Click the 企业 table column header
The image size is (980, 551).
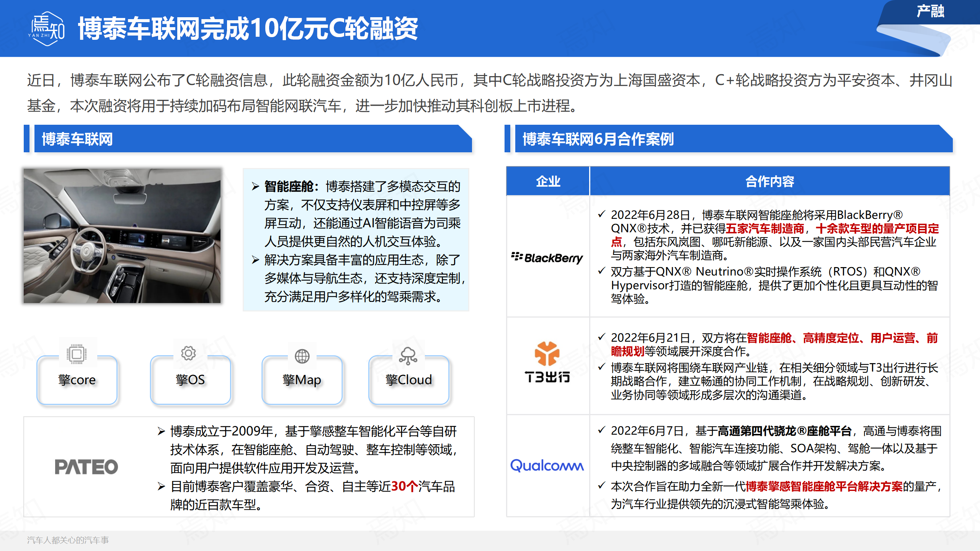(548, 181)
